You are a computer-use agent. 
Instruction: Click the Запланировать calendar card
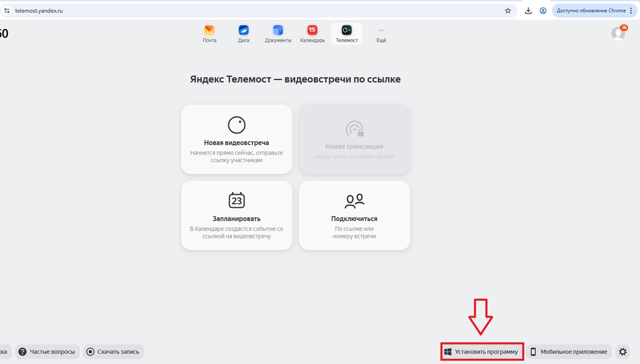tap(236, 215)
